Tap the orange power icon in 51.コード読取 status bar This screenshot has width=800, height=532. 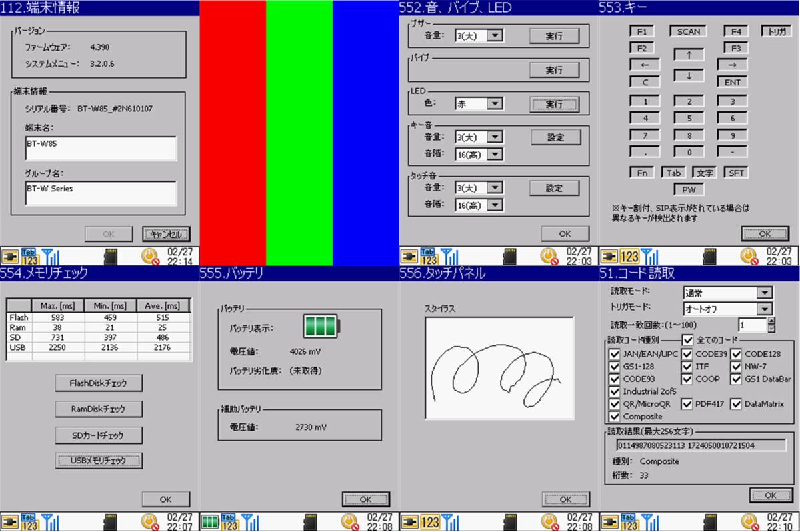point(749,522)
